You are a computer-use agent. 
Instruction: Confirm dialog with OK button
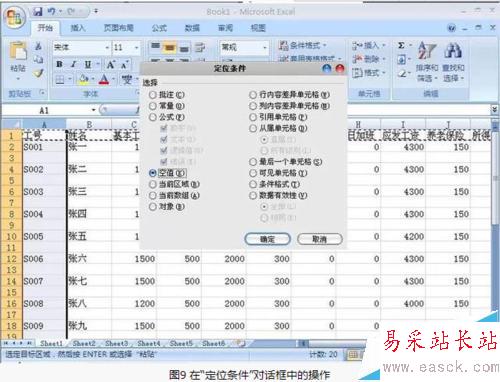[x=267, y=239]
